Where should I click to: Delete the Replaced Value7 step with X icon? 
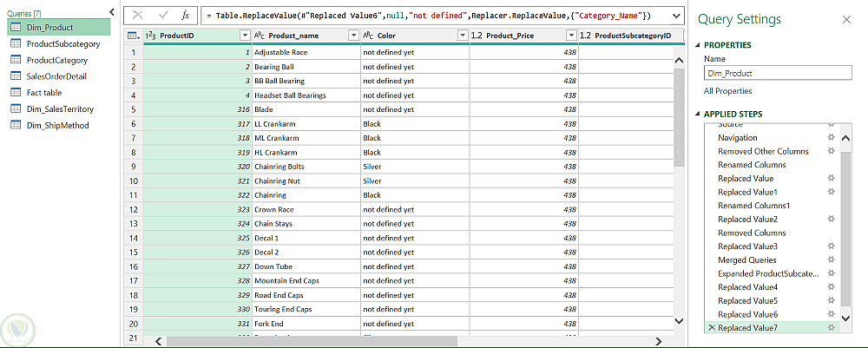coord(712,327)
